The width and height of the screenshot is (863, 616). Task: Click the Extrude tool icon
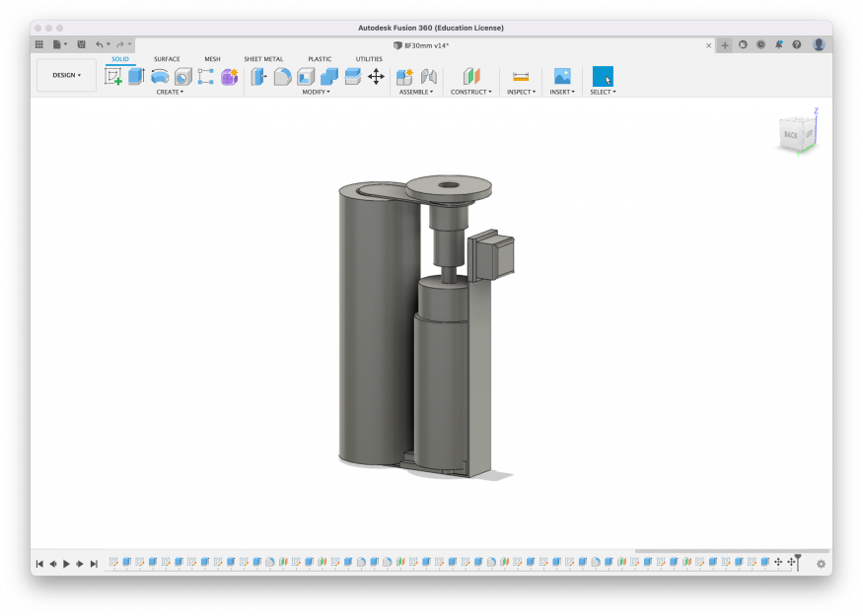tap(136, 76)
